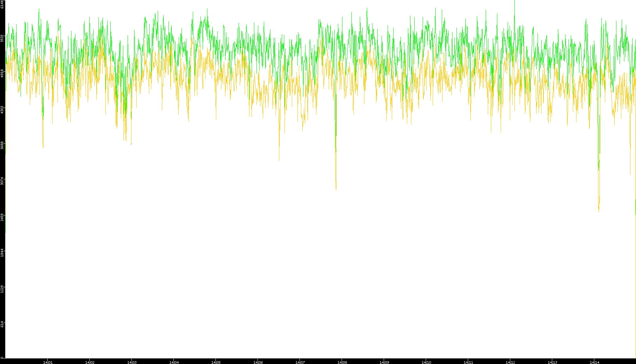The height and width of the screenshot is (364, 636).
Task: Select the 14:03 time marker
Action: point(132,362)
